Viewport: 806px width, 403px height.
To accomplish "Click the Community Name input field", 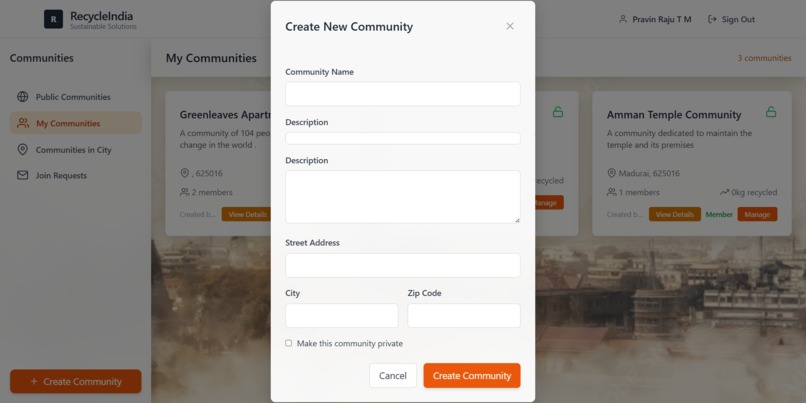I will (x=402, y=94).
